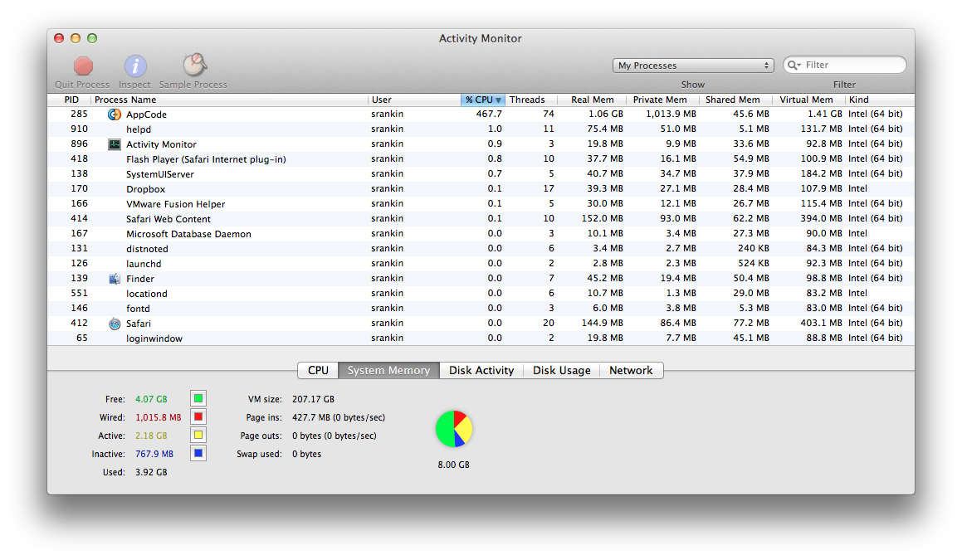Open the Disk Activity tab
962x560 pixels.
click(481, 371)
